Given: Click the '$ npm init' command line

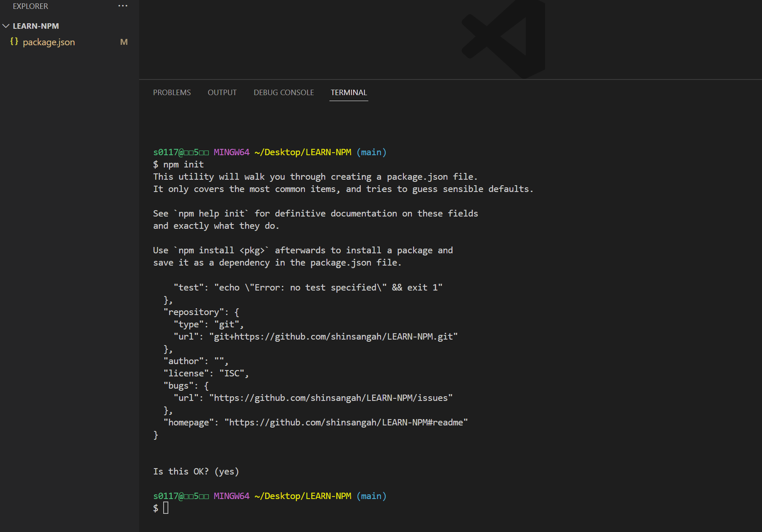Looking at the screenshot, I should [x=178, y=165].
